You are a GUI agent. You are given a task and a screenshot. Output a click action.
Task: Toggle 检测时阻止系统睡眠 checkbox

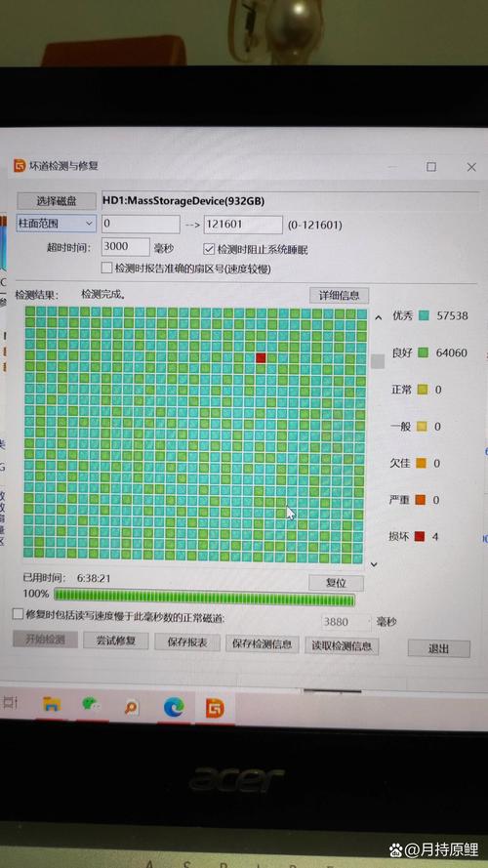209,249
